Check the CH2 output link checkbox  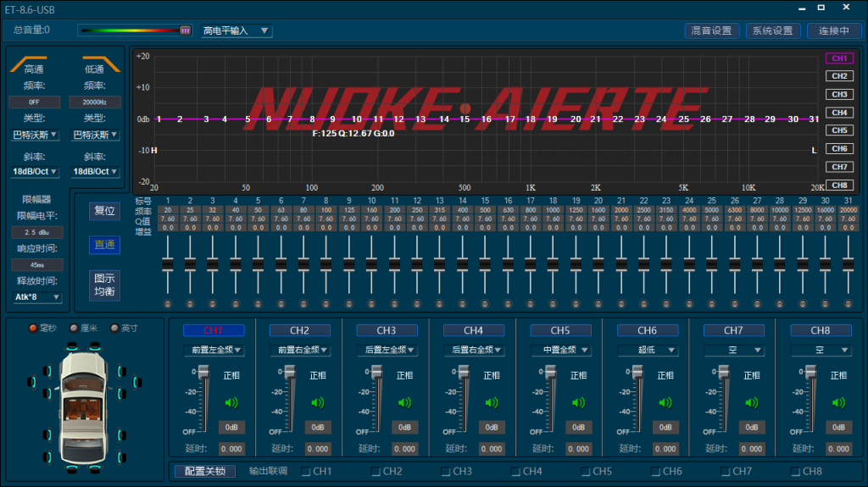point(376,472)
